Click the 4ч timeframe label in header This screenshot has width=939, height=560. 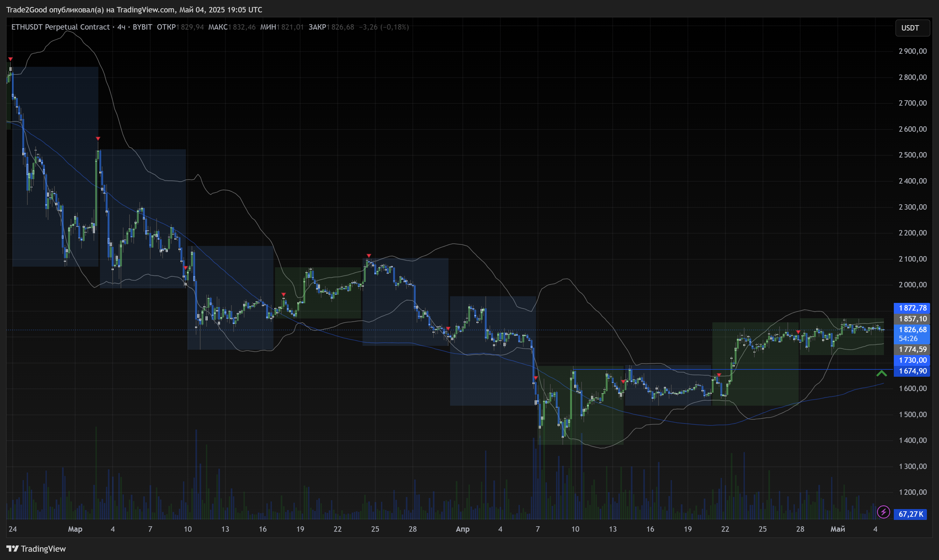point(121,27)
